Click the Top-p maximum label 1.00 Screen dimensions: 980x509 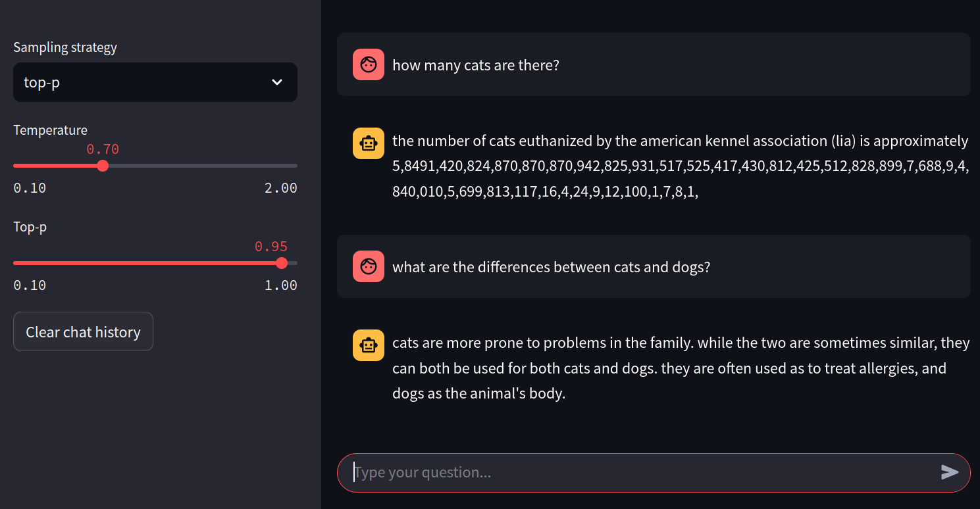click(282, 285)
